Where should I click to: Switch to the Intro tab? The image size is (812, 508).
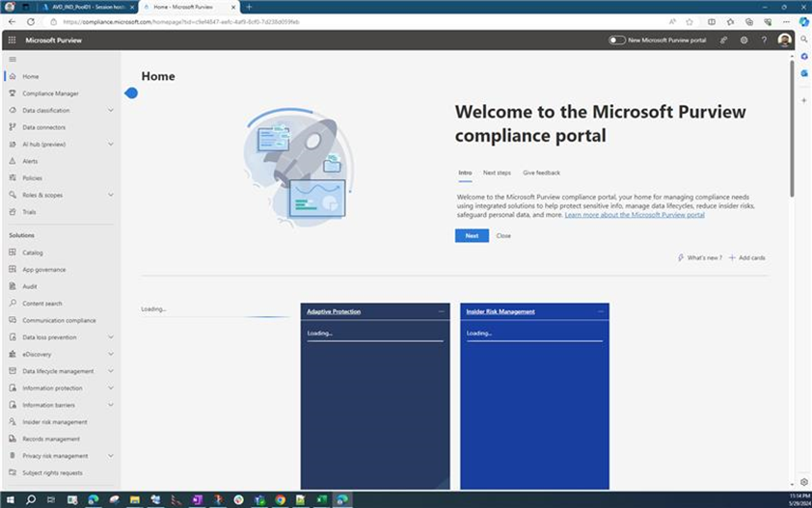465,173
